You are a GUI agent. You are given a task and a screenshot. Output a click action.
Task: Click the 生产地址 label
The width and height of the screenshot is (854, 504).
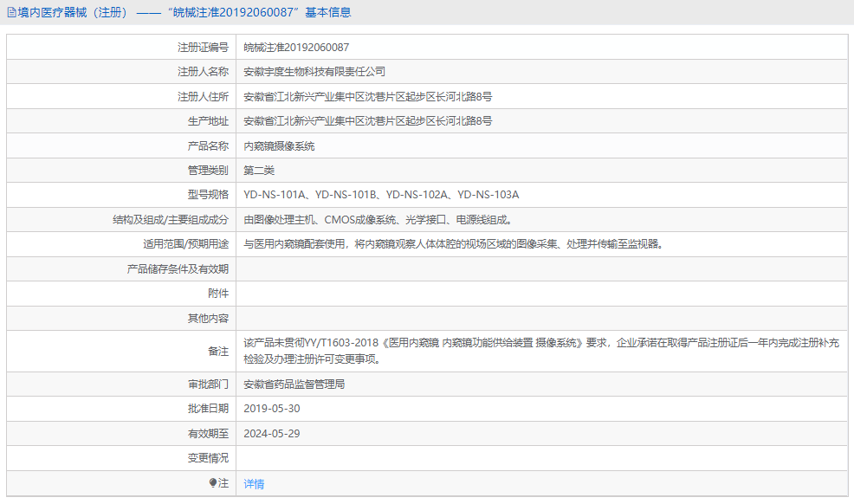[x=208, y=121]
